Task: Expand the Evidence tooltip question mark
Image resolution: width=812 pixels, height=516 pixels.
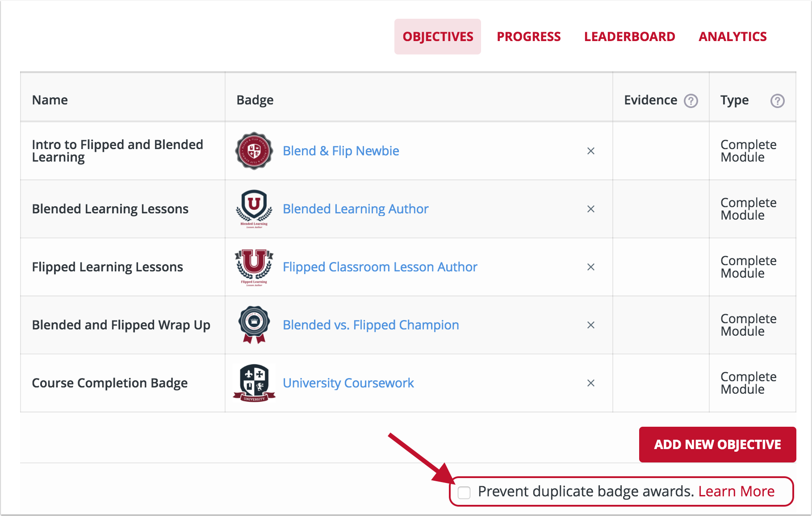Action: click(691, 101)
